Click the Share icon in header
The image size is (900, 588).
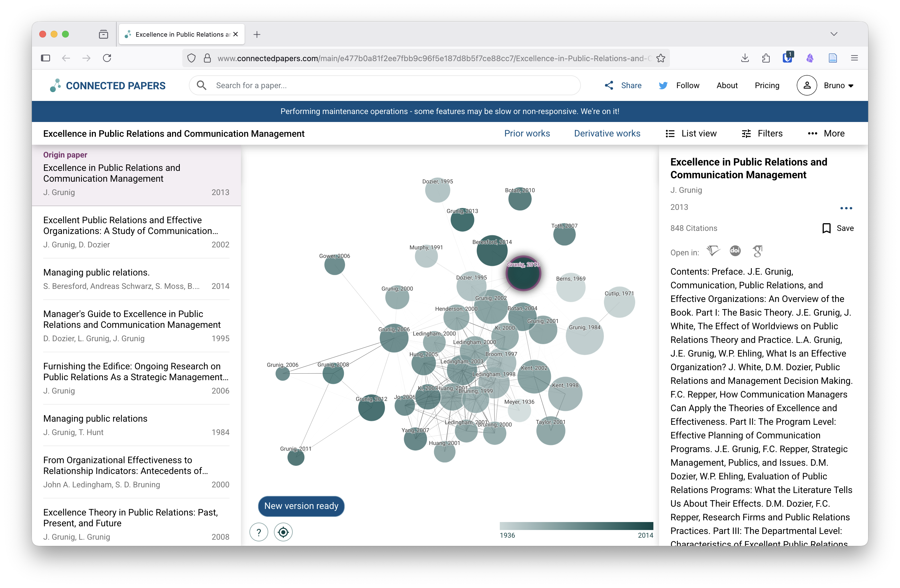click(x=609, y=85)
